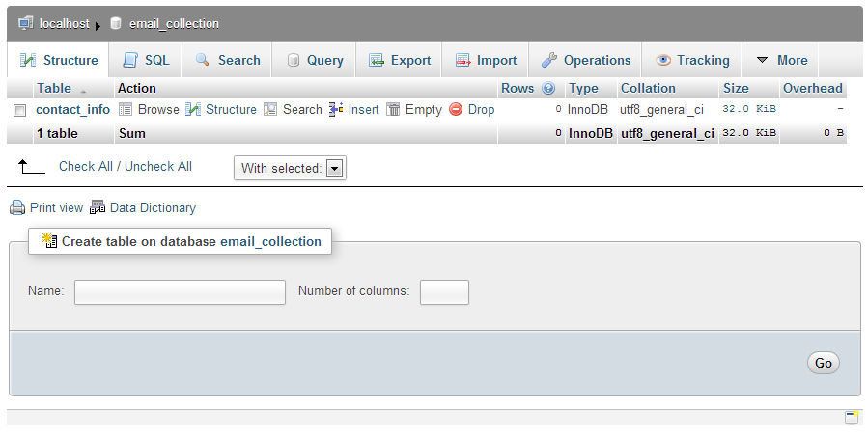Click the Insert icon in the contact_info row

337,110
